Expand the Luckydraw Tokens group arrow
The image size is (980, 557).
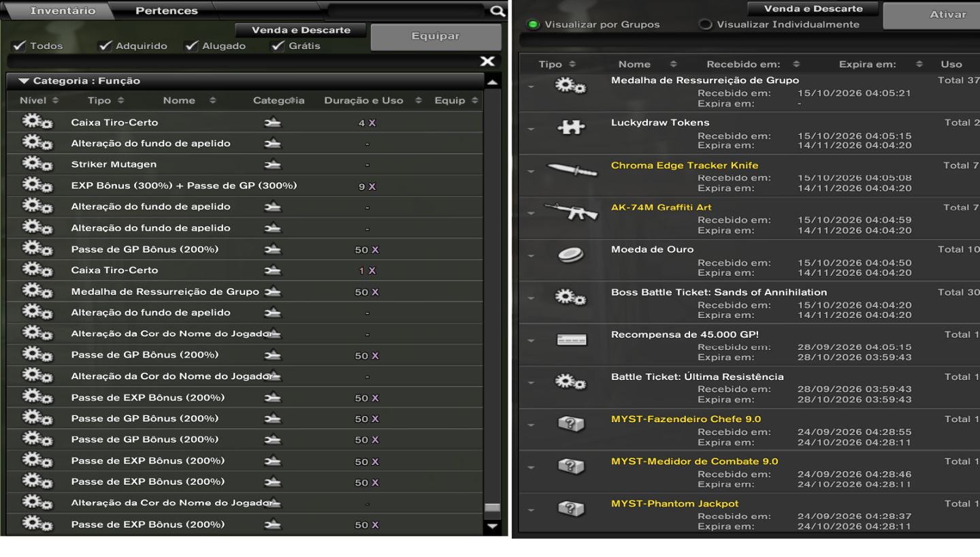(532, 129)
